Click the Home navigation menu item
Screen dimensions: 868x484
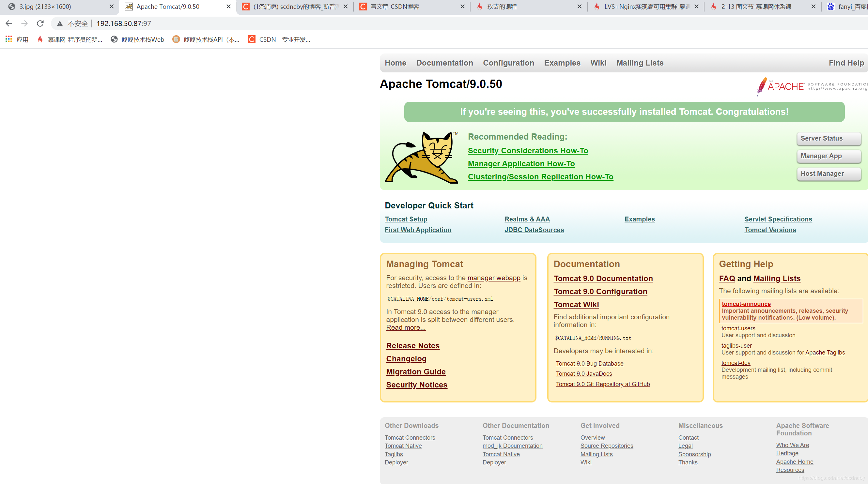click(396, 63)
